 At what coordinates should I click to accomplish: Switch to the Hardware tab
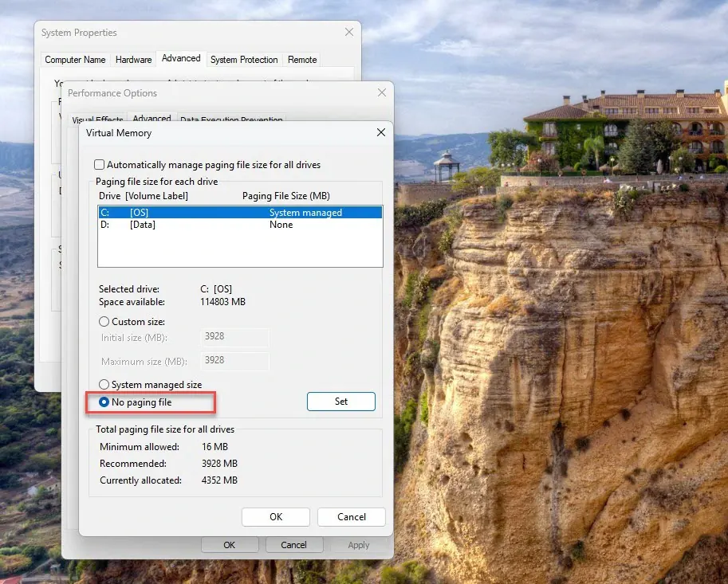pos(133,59)
